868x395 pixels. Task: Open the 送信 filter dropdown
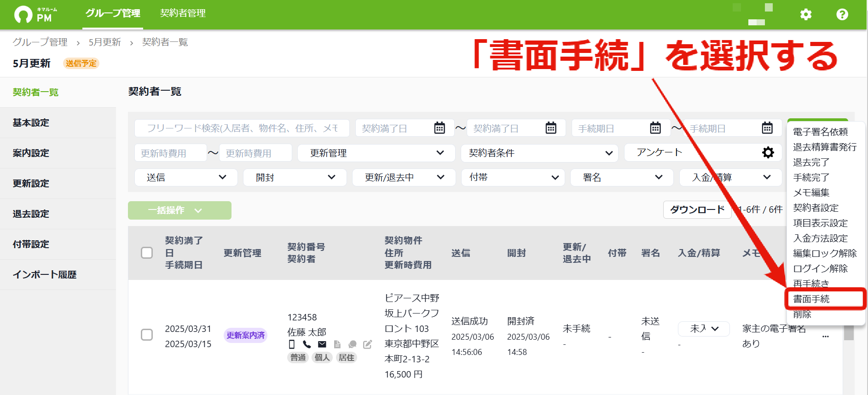click(186, 177)
